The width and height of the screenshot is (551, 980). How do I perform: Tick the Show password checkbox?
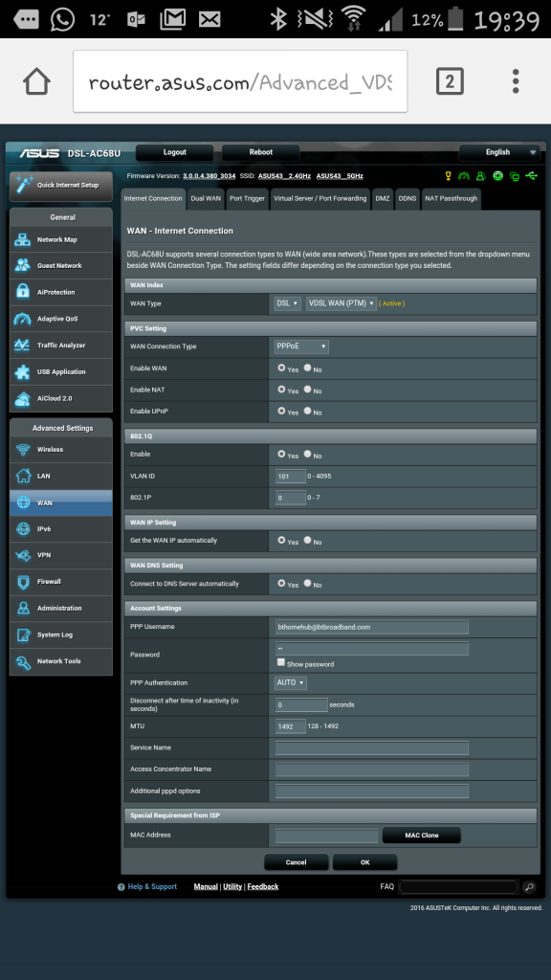click(x=281, y=662)
